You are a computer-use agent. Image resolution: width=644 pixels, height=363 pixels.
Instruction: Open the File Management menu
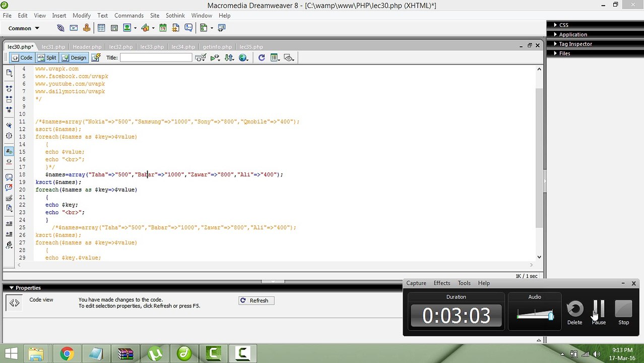pos(229,57)
